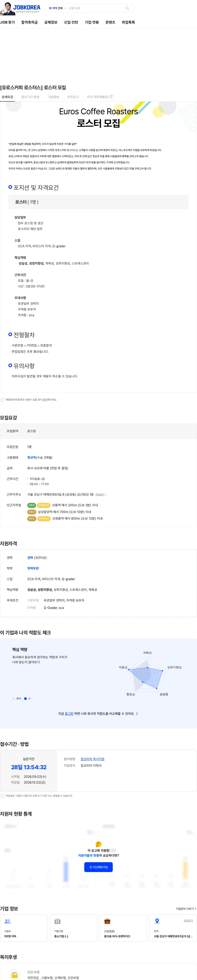Open 지도보기 next to work address
197x980 pixels.
click(100, 495)
